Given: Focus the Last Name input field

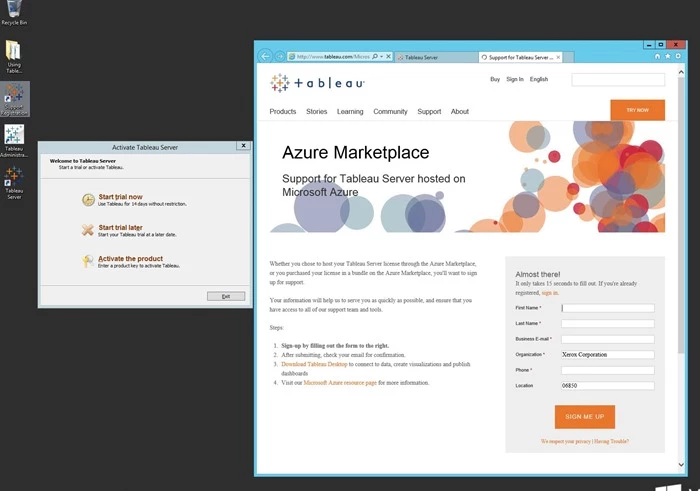Looking at the screenshot, I should click(608, 324).
